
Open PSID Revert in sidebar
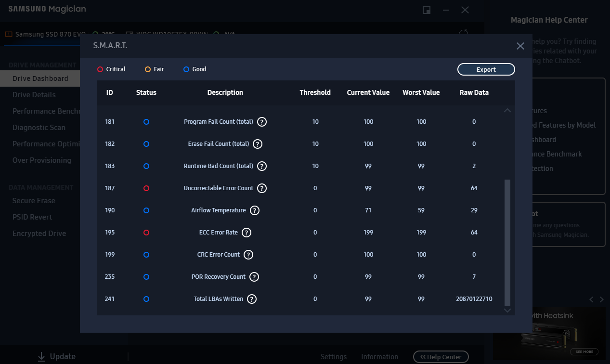tap(32, 217)
